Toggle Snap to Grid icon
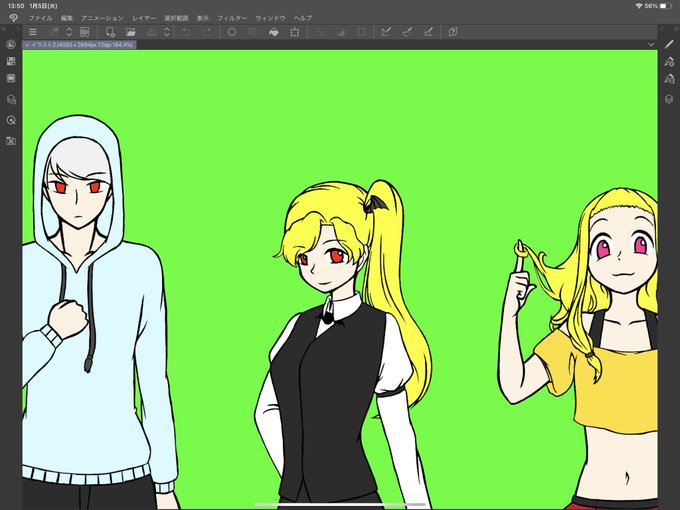The width and height of the screenshot is (680, 510). (428, 32)
